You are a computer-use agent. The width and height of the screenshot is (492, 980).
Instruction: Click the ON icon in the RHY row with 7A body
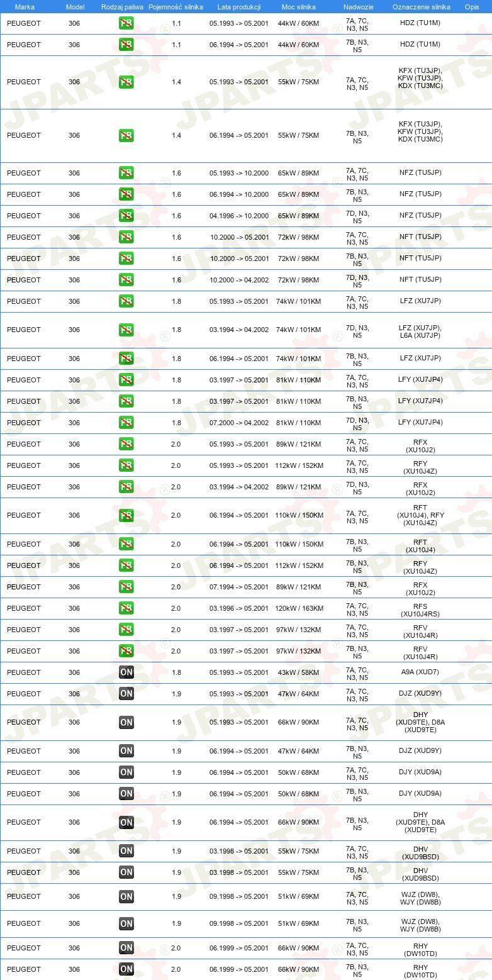pyautogui.click(x=126, y=948)
